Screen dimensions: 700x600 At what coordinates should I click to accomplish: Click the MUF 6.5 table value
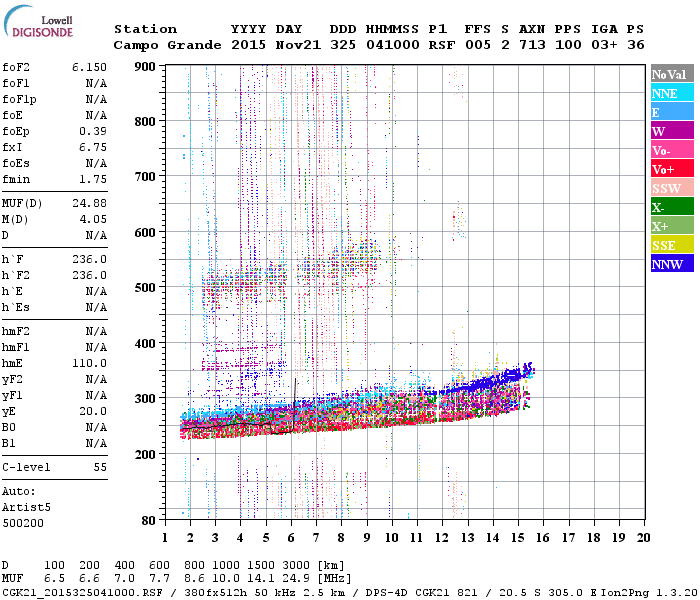point(54,579)
